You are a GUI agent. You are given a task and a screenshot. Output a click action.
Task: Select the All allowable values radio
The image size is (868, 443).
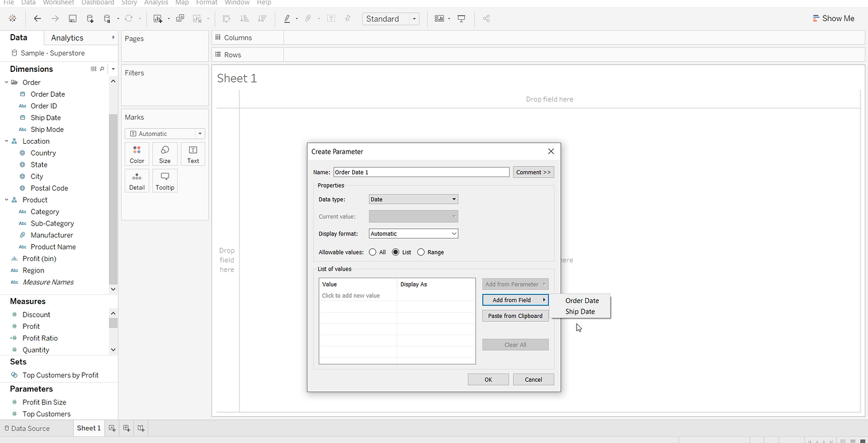click(x=373, y=252)
